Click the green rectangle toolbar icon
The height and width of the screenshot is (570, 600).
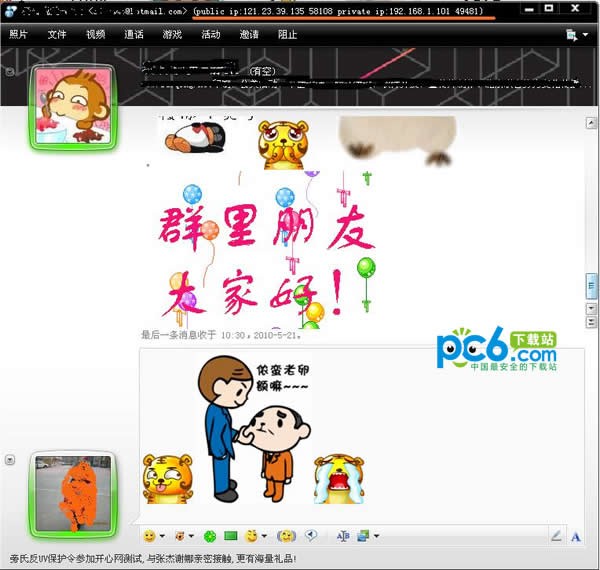click(x=231, y=536)
